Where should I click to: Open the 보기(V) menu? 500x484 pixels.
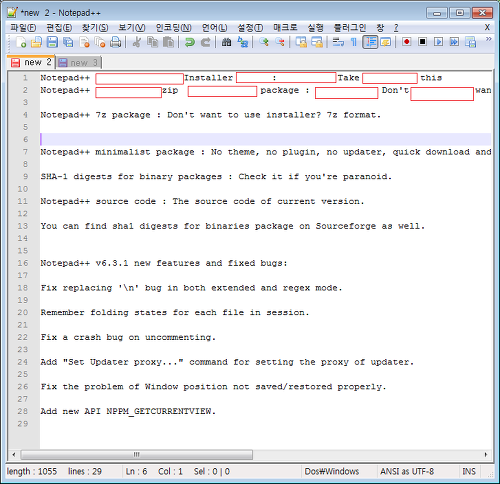[132, 28]
